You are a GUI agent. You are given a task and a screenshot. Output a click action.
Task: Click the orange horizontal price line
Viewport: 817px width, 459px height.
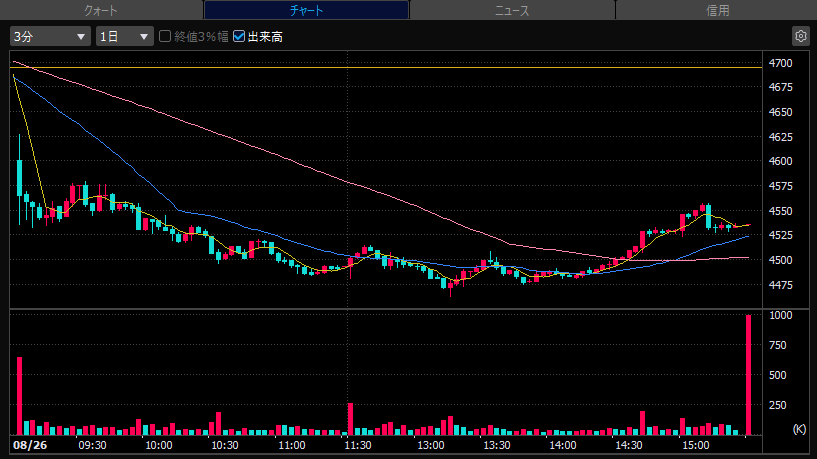pyautogui.click(x=386, y=67)
